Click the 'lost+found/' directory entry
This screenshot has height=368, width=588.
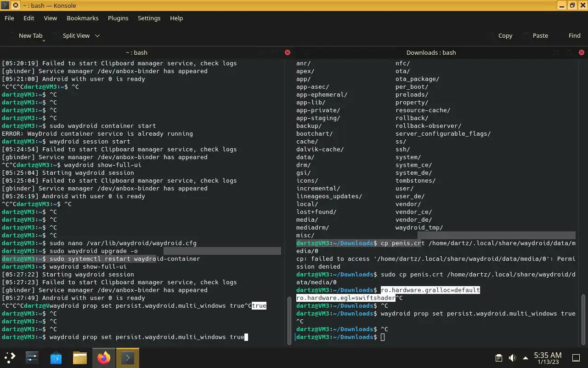point(317,212)
